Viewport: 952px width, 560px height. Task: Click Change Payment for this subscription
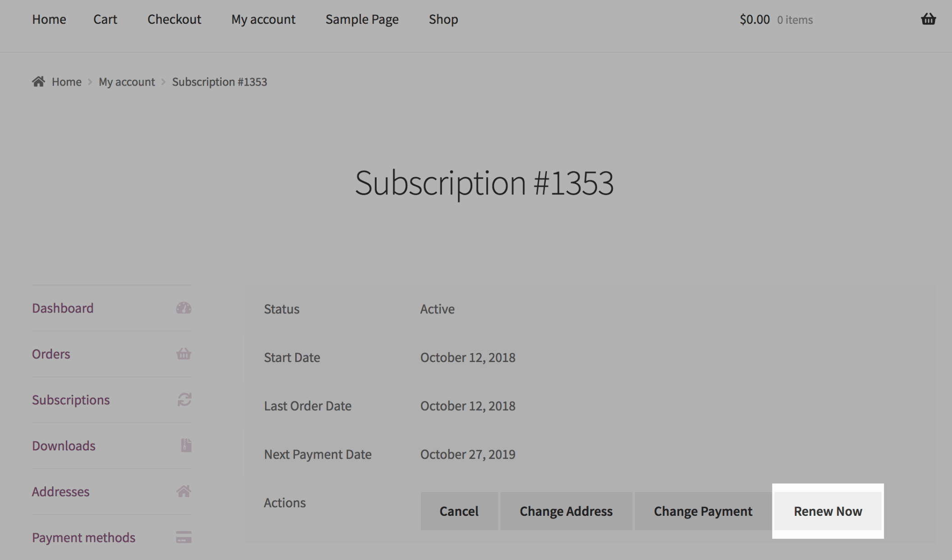[703, 511]
